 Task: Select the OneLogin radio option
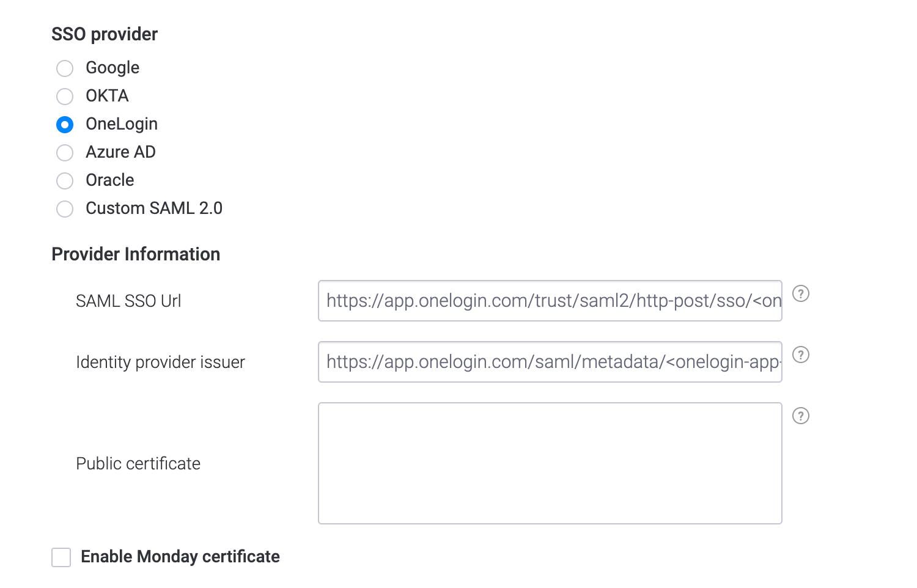click(65, 125)
